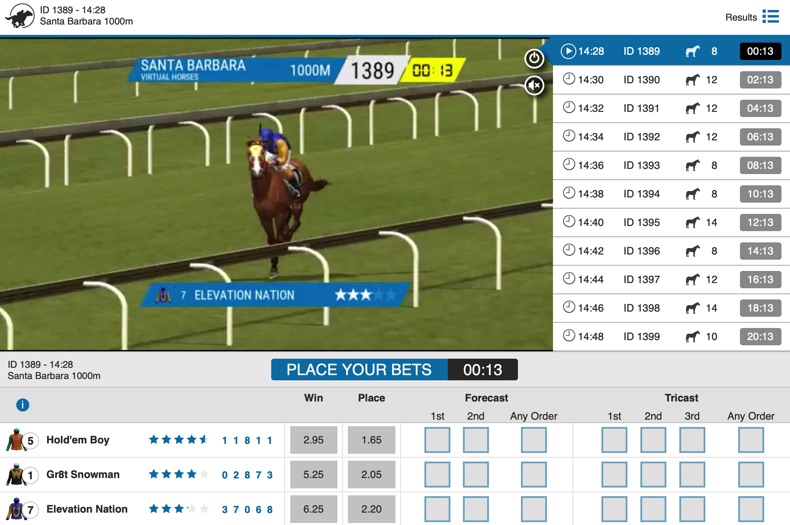This screenshot has height=525, width=790.
Task: Click Elevation Nation jockey silks icon
Action: coord(16,509)
